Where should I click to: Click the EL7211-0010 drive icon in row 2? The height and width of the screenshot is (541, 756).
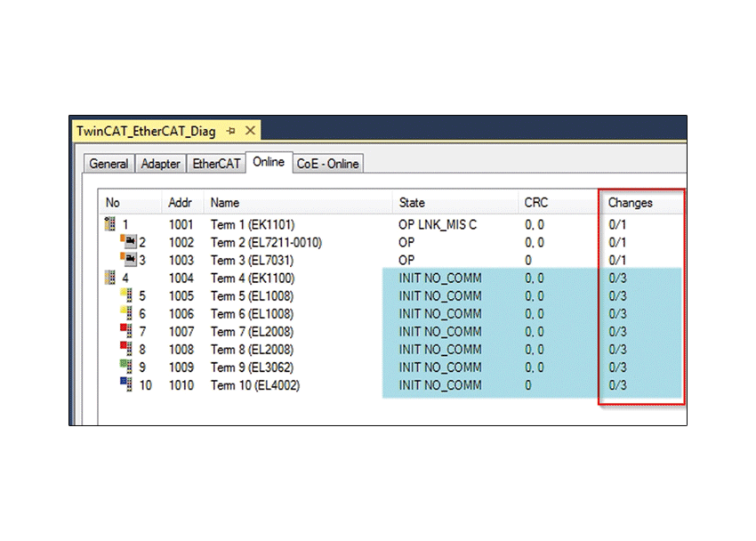128,241
